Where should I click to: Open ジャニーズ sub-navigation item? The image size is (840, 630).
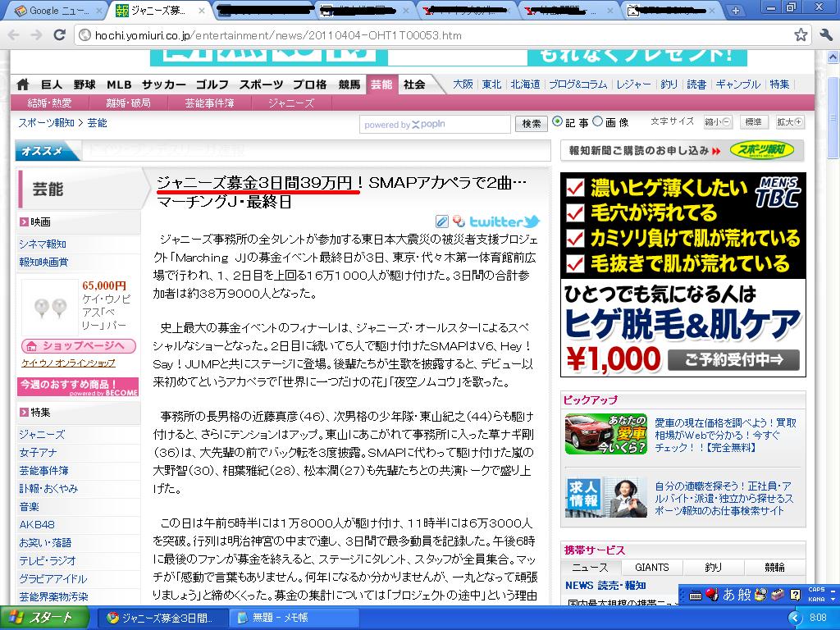pyautogui.click(x=291, y=103)
